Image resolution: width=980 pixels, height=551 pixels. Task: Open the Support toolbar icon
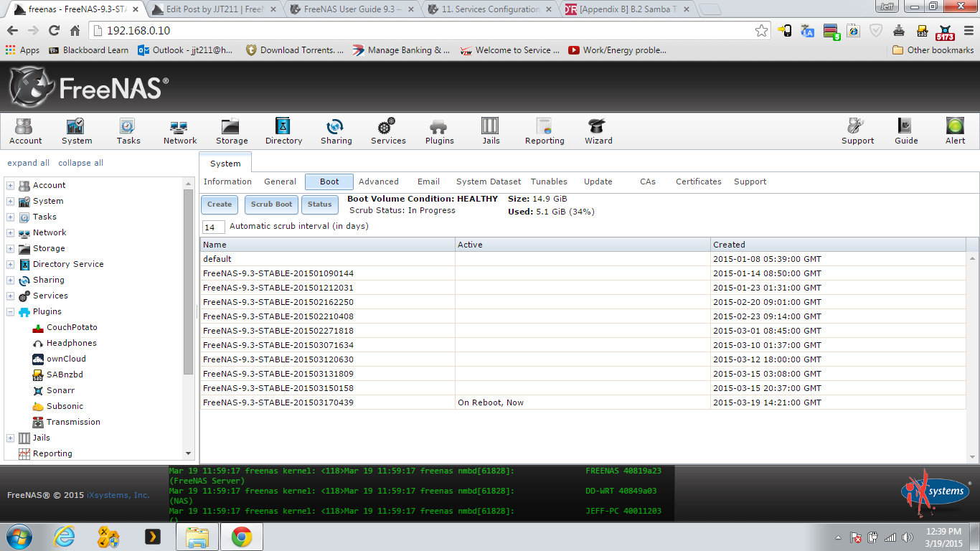[857, 131]
